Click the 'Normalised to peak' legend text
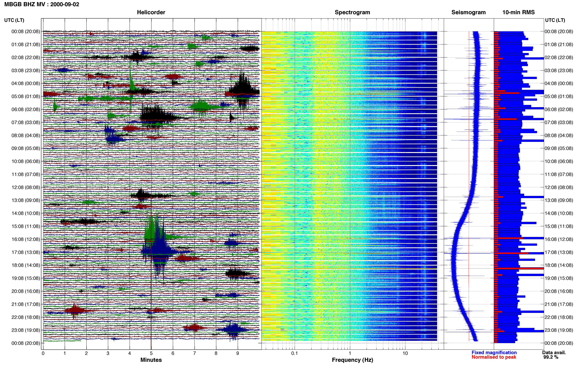Image resolution: width=588 pixels, height=368 pixels. (x=494, y=357)
